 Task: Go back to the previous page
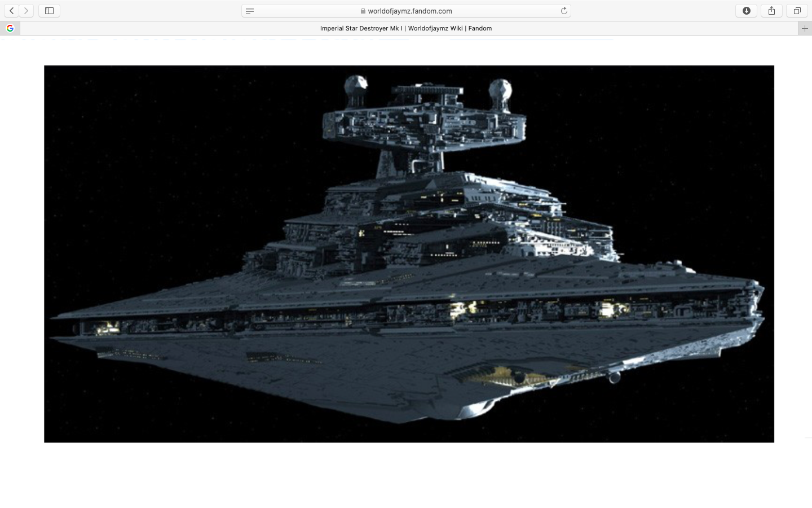12,11
